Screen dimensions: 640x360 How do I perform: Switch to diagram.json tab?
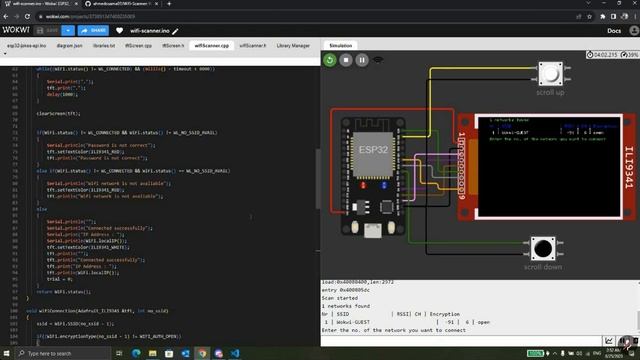69,46
